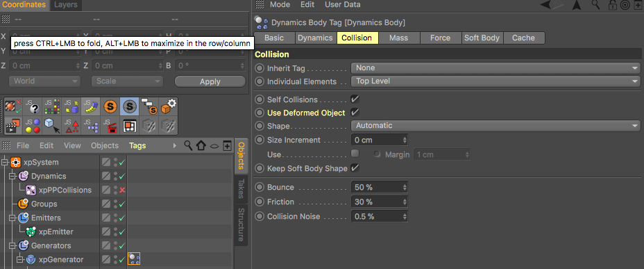Open the Objects menu in Object Manager
Image resolution: width=644 pixels, height=269 pixels.
[105, 145]
